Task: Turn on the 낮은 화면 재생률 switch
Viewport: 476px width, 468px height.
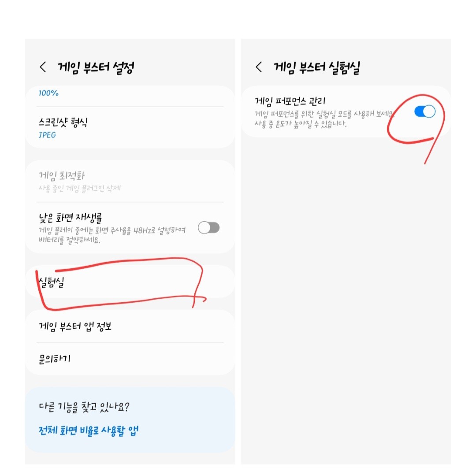Action: 208,228
